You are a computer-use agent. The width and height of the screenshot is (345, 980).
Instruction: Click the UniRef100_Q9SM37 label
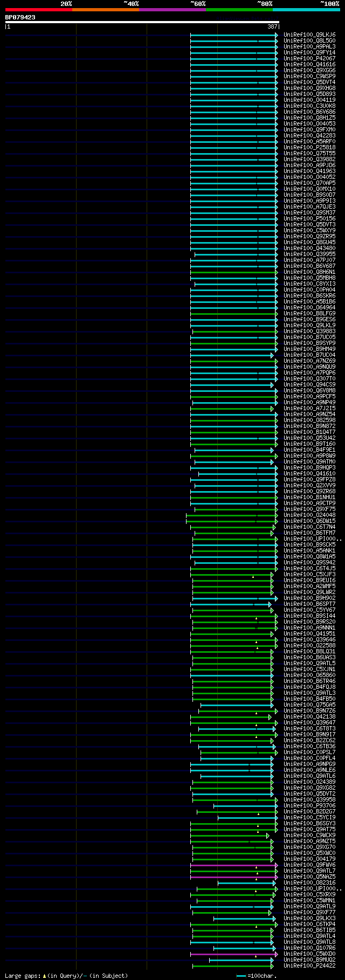(309, 213)
